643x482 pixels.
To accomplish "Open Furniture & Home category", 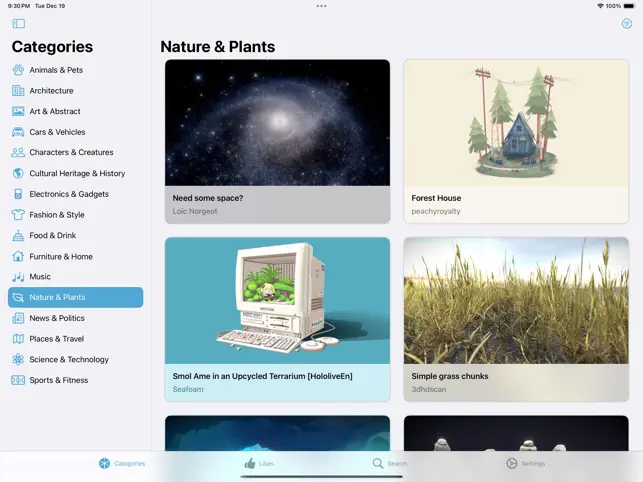I will click(x=75, y=256).
